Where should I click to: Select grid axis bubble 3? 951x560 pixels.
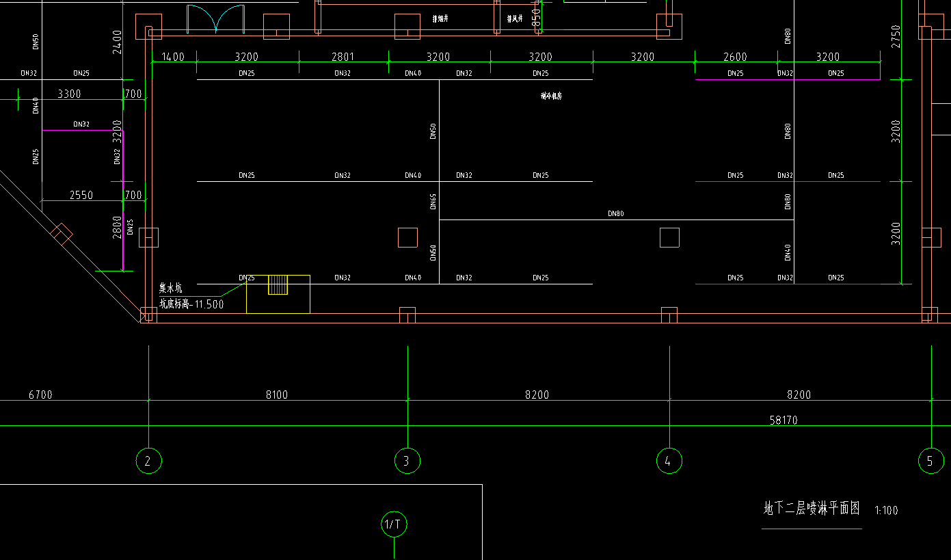(407, 461)
